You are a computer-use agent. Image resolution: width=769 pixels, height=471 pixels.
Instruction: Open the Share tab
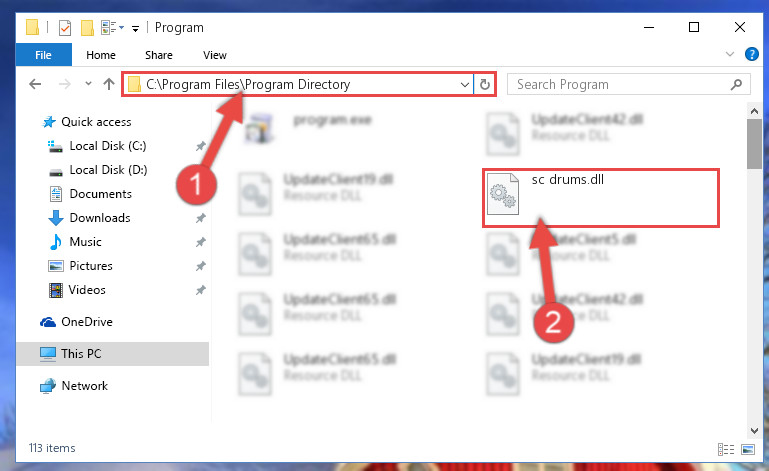click(158, 55)
